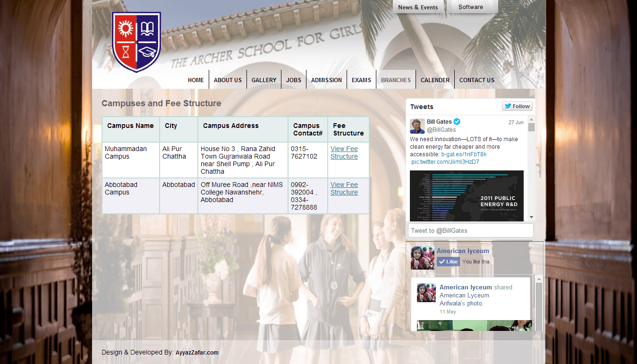This screenshot has width=637, height=364.
Task: Click tweets scrollbar down arrow
Action: point(532,217)
